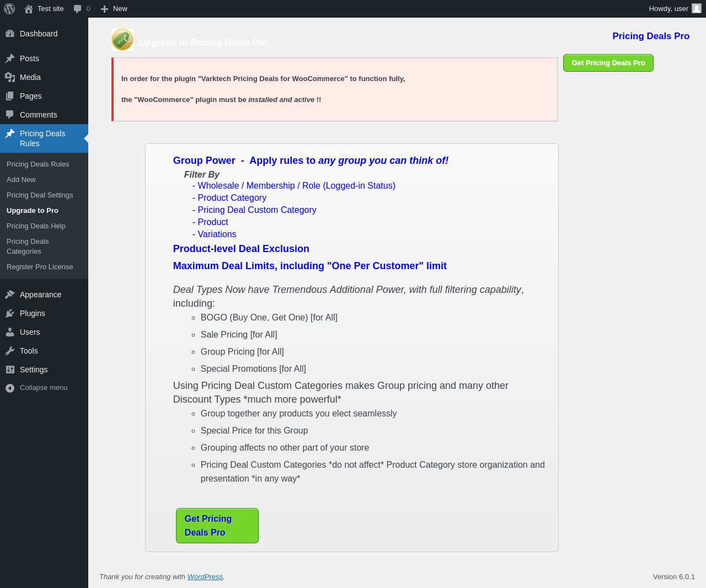Click Product-level Deal Exclusion link

pos(241,249)
